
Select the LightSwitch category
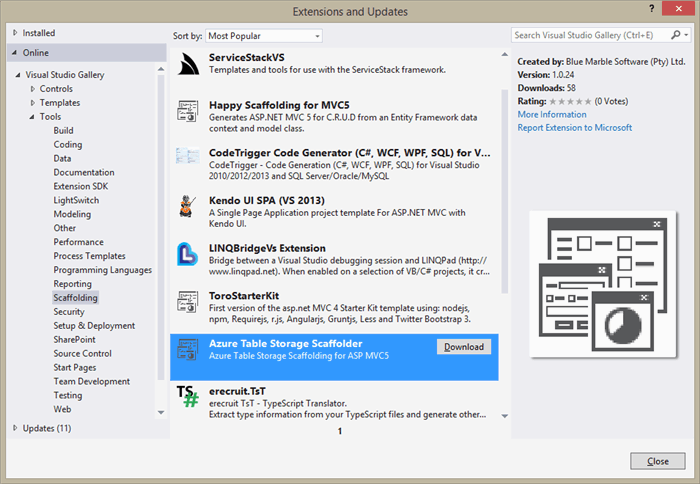[76, 200]
